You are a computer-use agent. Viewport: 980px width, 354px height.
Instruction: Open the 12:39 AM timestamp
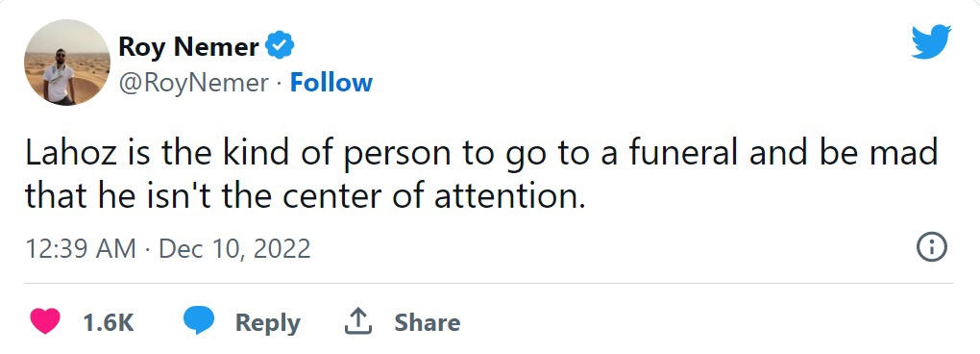tap(81, 249)
